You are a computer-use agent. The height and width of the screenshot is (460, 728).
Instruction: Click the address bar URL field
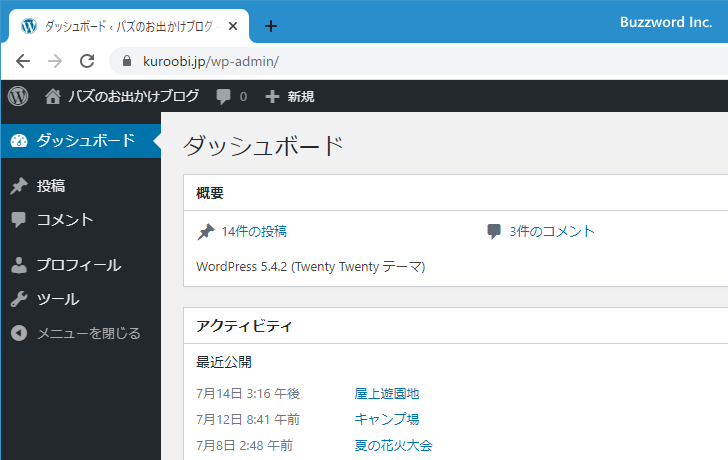pyautogui.click(x=400, y=61)
